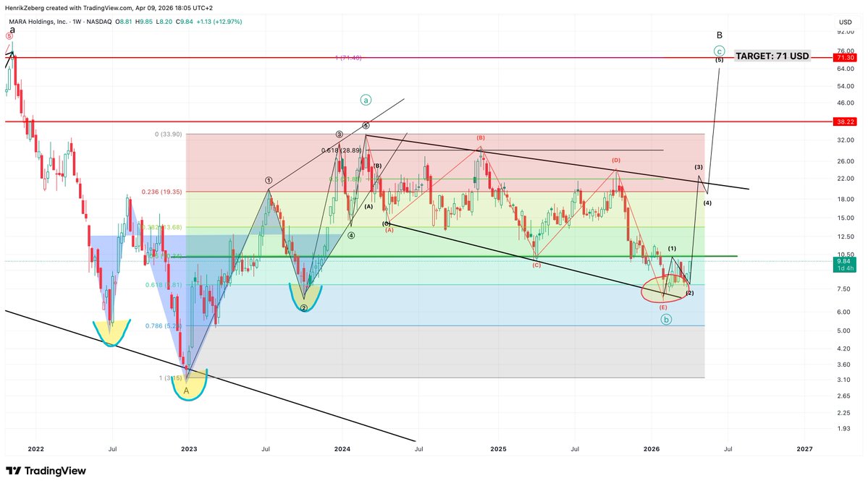Click the 1.93 price axis label
The width and height of the screenshot is (868, 486).
(x=843, y=429)
